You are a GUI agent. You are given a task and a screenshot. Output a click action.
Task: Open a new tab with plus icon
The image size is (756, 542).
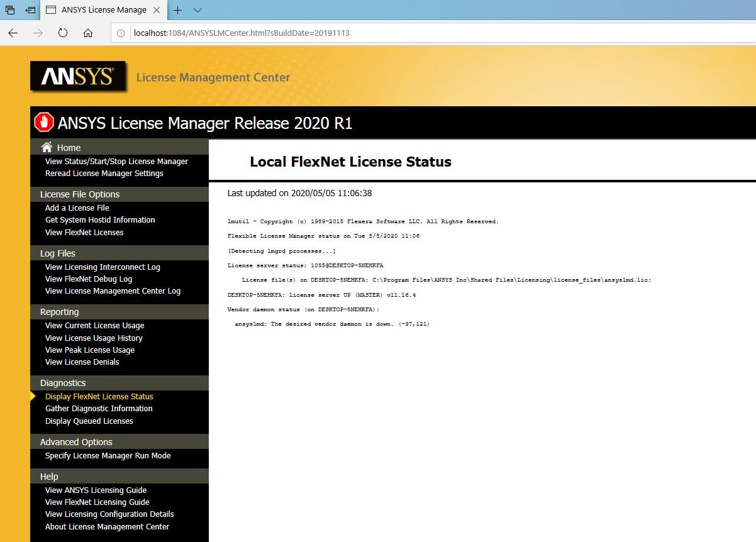tap(178, 10)
